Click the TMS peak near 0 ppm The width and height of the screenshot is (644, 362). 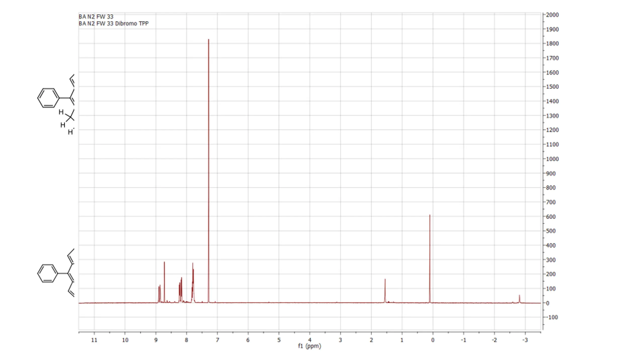[x=430, y=259]
